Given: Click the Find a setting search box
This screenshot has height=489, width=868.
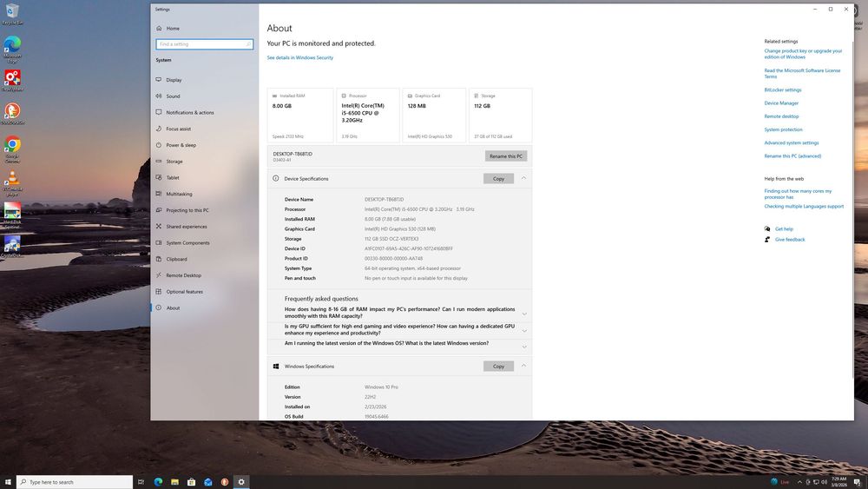Looking at the screenshot, I should [x=204, y=44].
